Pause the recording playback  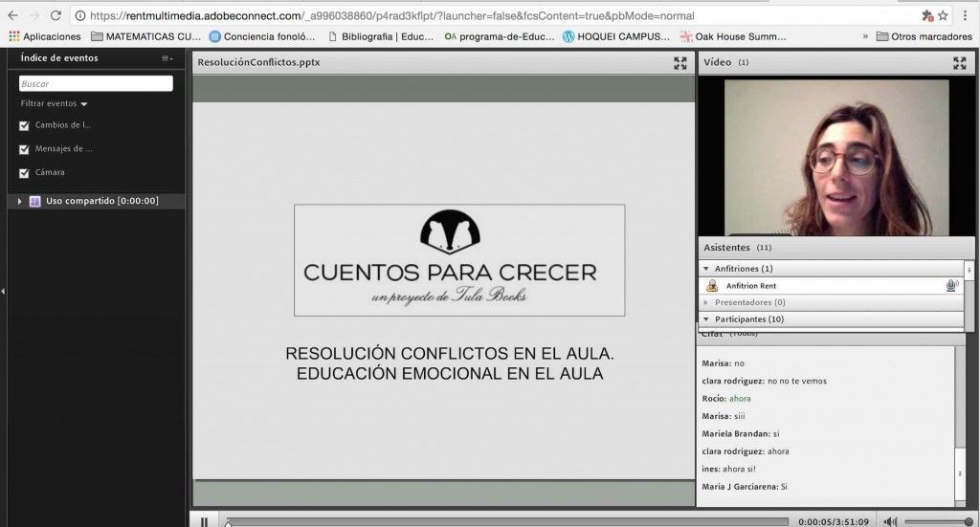(x=204, y=521)
